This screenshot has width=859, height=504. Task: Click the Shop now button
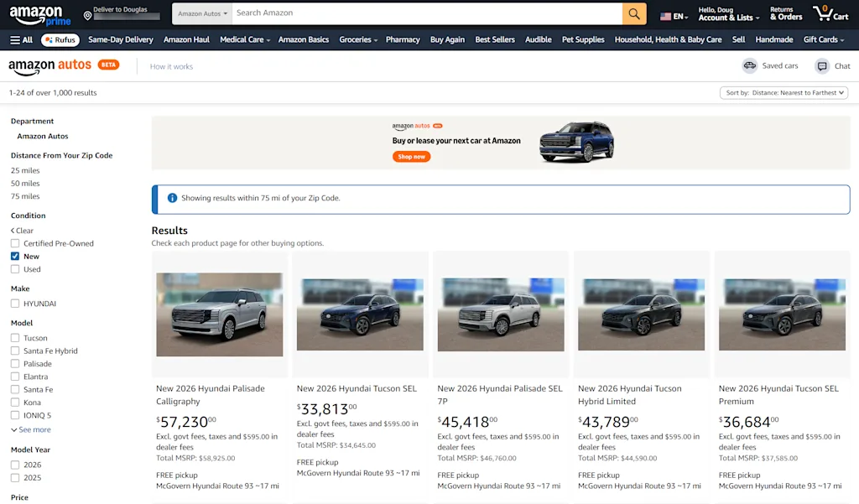click(411, 156)
